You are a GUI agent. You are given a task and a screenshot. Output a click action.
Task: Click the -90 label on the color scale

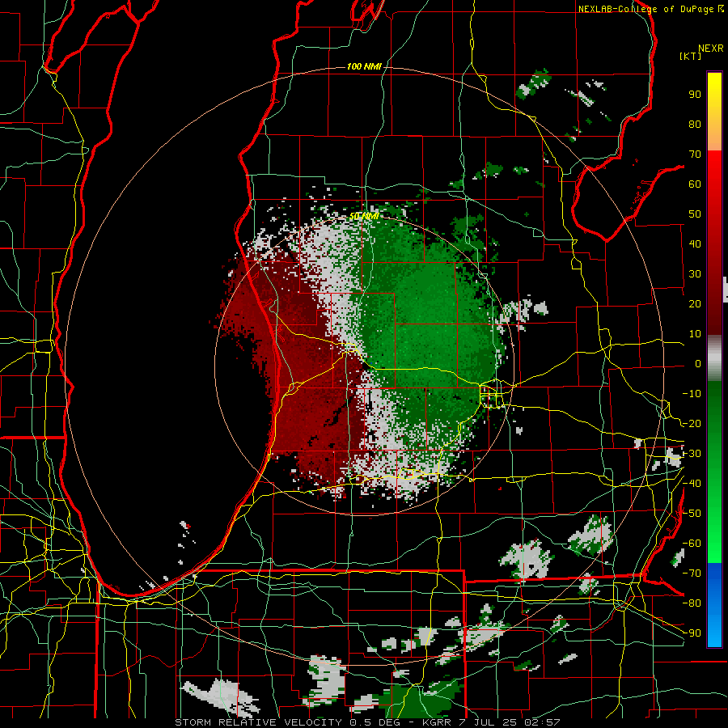click(x=692, y=633)
